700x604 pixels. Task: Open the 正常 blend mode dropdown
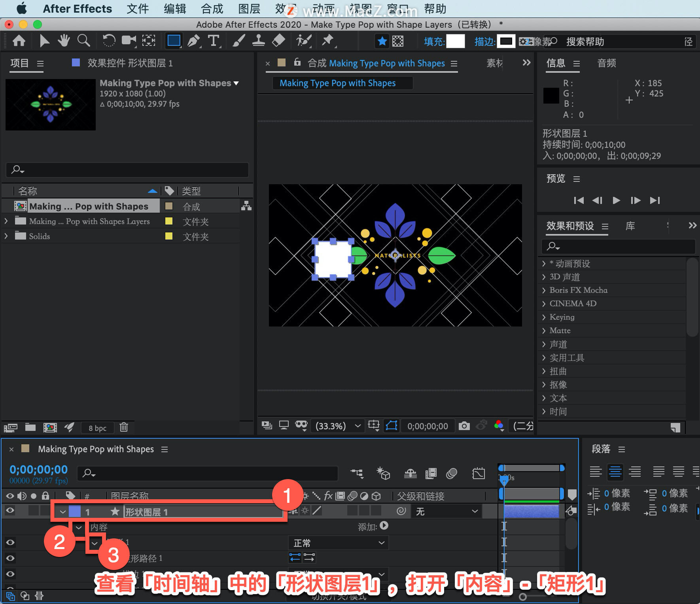tap(339, 543)
